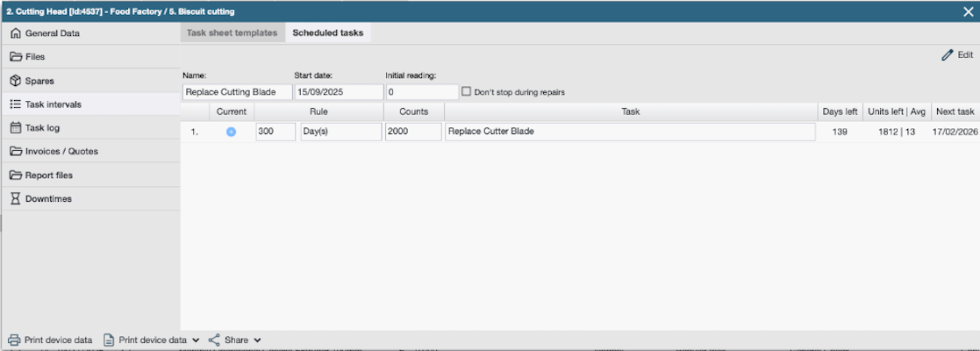The width and height of the screenshot is (980, 351).
Task: Click the printer icon for Print device data
Action: (x=14, y=340)
